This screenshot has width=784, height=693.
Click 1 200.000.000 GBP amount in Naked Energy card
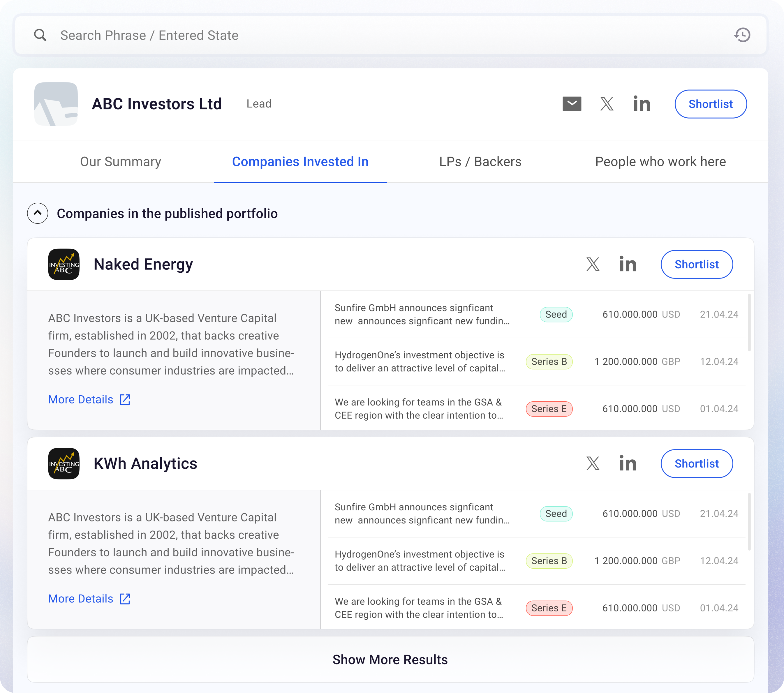click(x=637, y=362)
